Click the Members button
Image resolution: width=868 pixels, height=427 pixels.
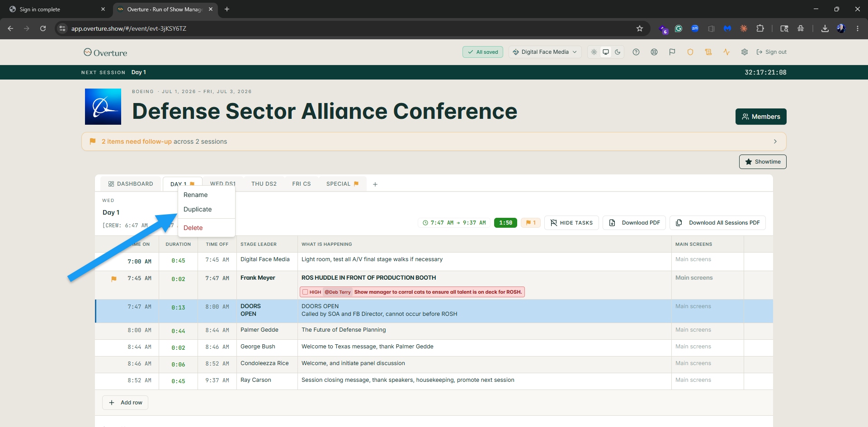pyautogui.click(x=761, y=117)
